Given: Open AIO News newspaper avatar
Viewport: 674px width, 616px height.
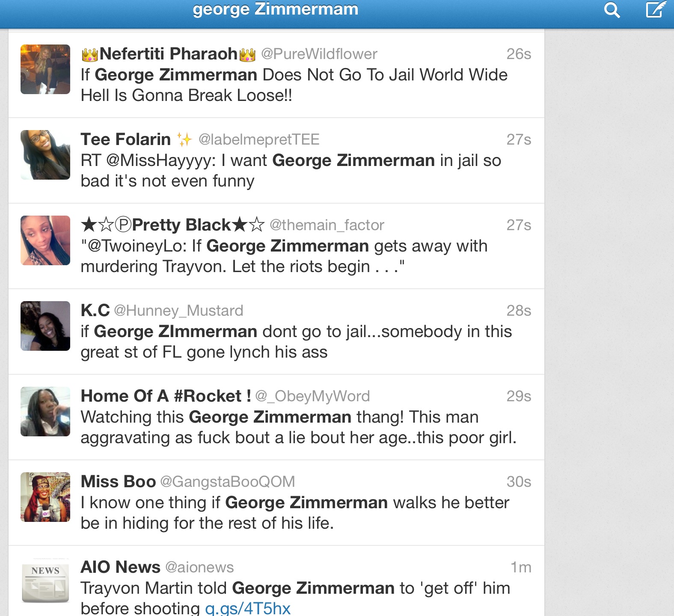Looking at the screenshot, I should [45, 581].
